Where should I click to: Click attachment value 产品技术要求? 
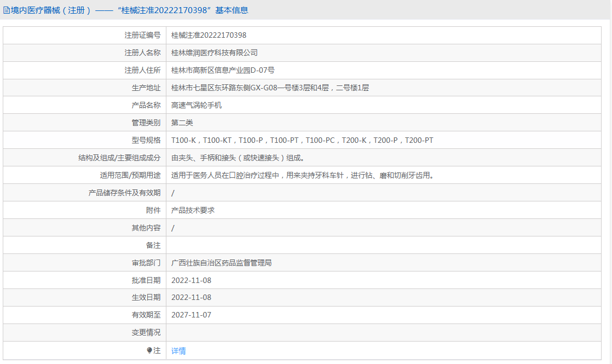(193, 210)
